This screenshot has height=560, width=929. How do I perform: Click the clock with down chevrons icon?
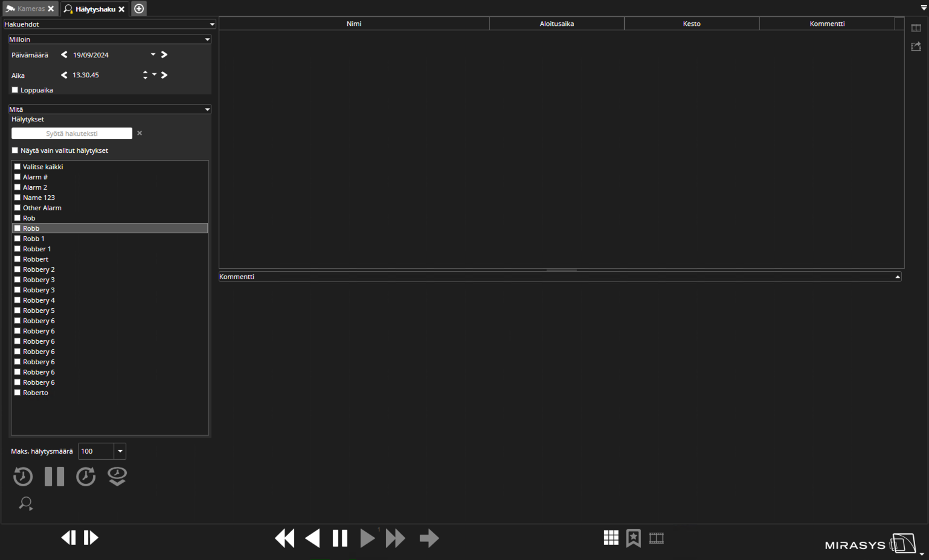coord(117,477)
